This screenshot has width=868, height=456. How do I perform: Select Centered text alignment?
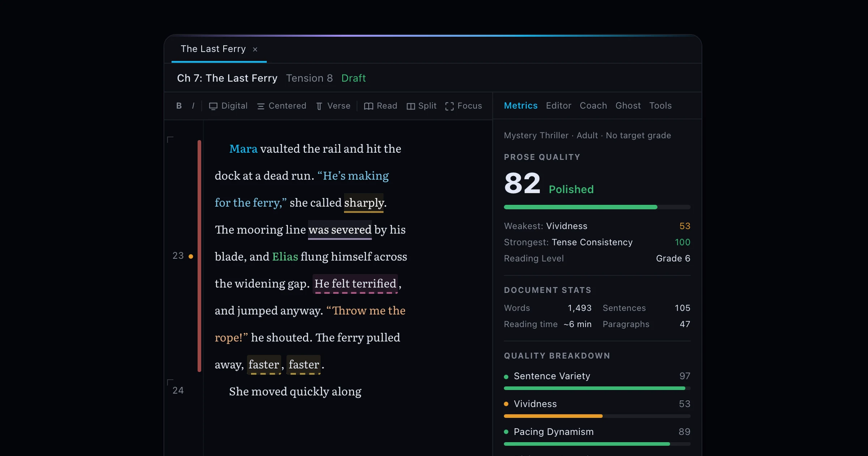point(281,106)
